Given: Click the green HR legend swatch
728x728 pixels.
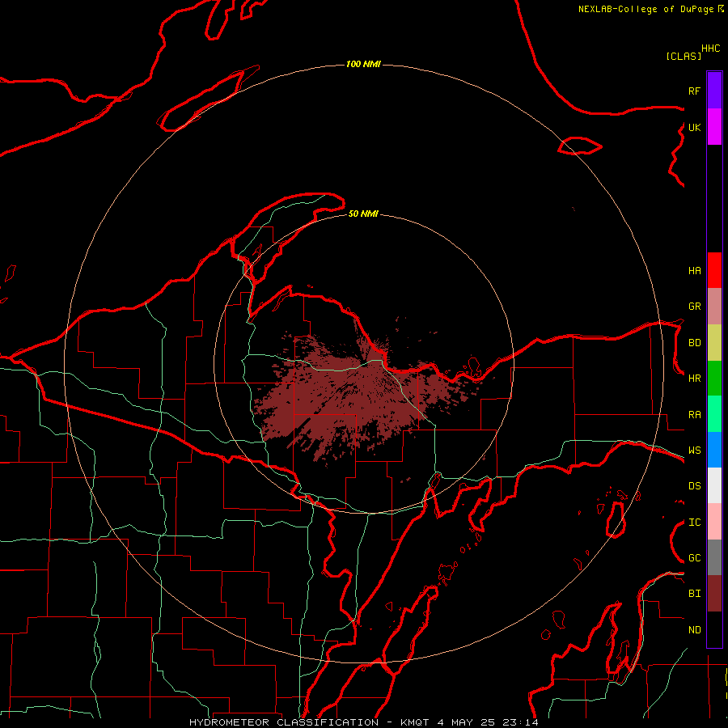Looking at the screenshot, I should pyautogui.click(x=714, y=379).
